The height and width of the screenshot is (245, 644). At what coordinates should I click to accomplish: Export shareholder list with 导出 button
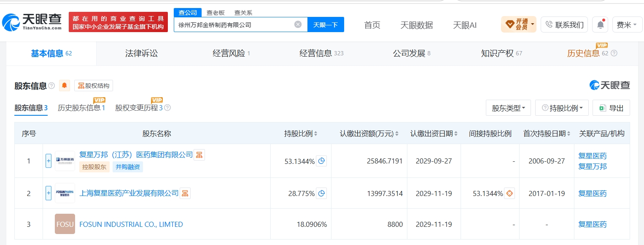pos(611,108)
